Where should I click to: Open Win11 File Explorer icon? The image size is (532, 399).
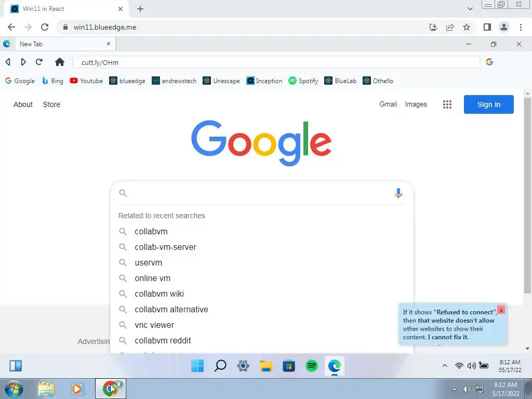(x=265, y=366)
